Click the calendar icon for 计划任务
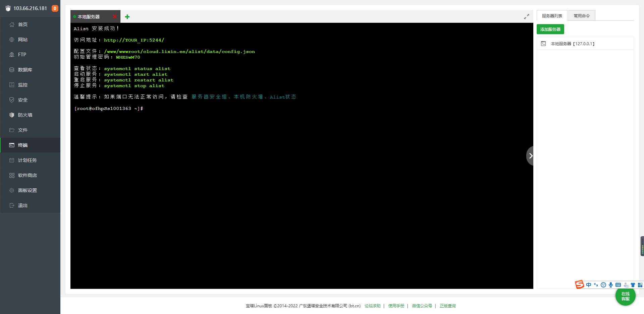 point(12,160)
